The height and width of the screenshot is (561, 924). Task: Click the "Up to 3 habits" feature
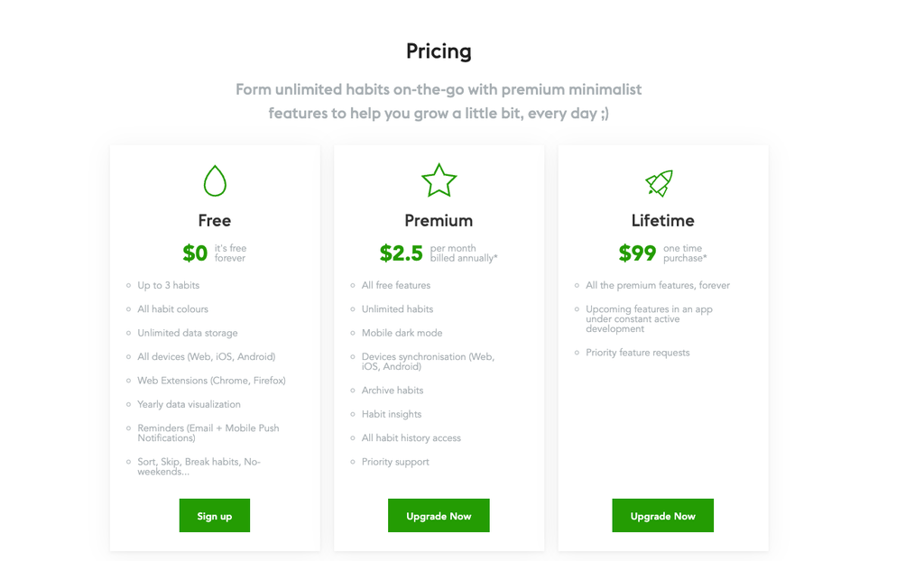click(x=168, y=286)
